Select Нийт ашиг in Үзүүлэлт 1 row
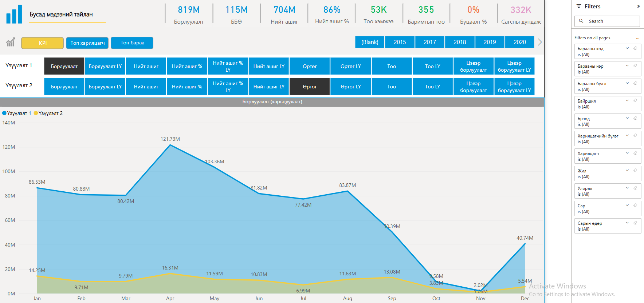The height and width of the screenshot is (303, 644). (x=146, y=66)
